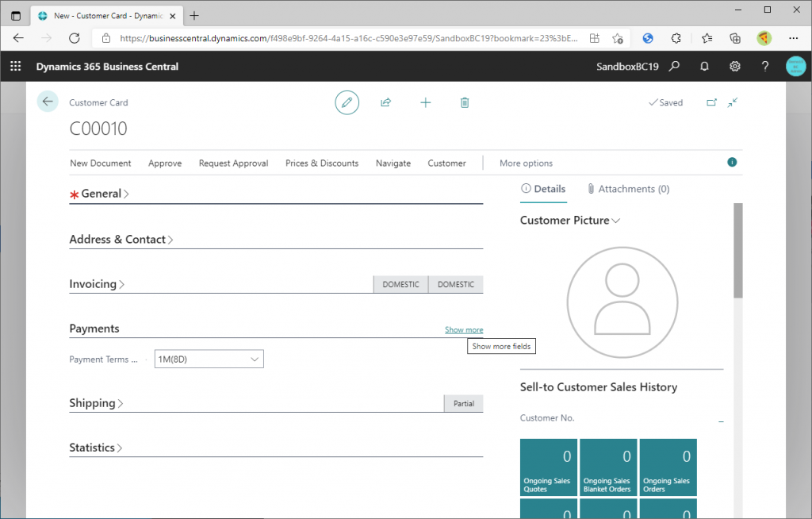Click Dynamics 365 Business Central title

point(107,67)
